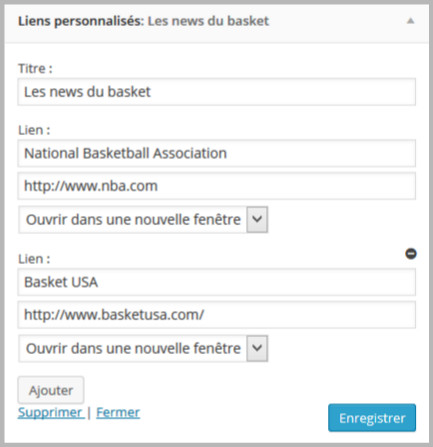Click the http://www.nba.com URL field

tap(217, 186)
